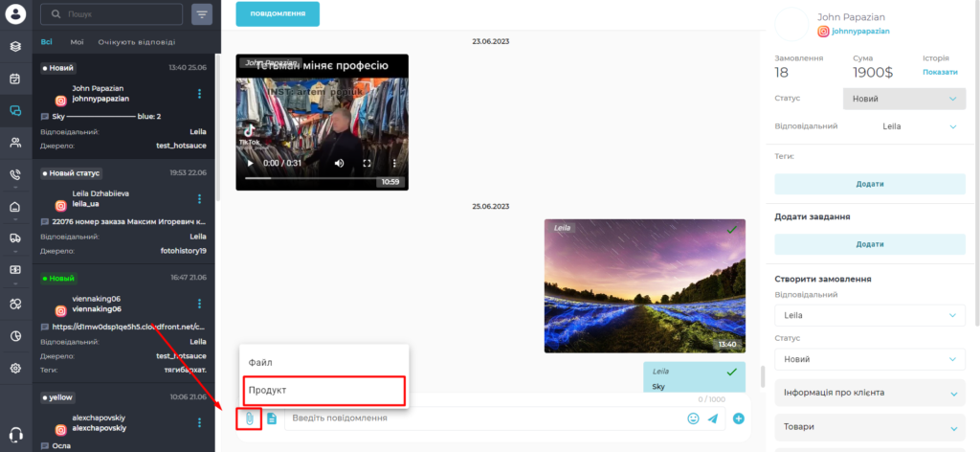The image size is (980, 452).
Task: Open the integrations sidebar icon
Action: (x=15, y=304)
